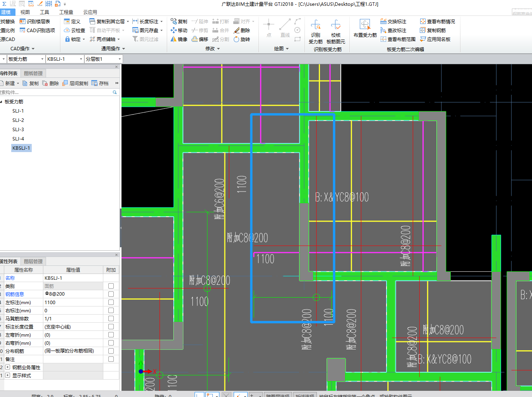
Task: Open the 工程量 ribbon tab
Action: 66,12
